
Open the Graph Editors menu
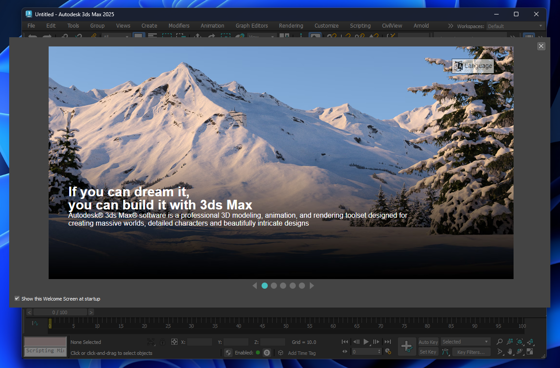tap(252, 26)
